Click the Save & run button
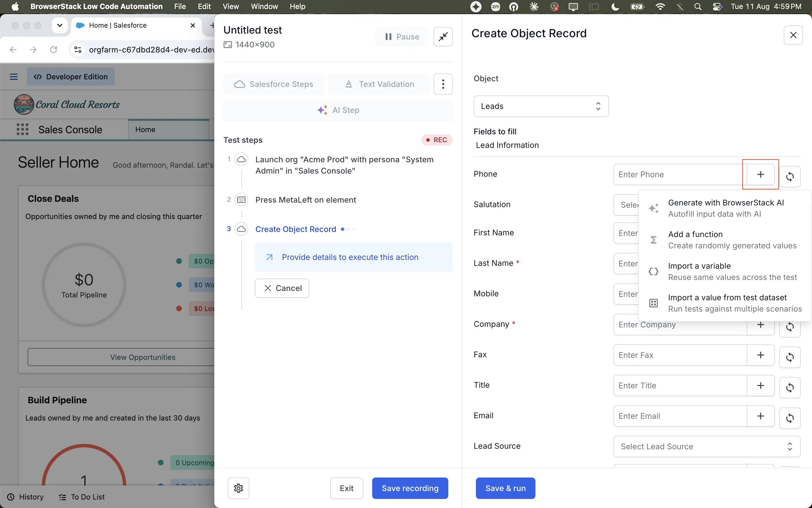Image resolution: width=812 pixels, height=508 pixels. pyautogui.click(x=505, y=488)
